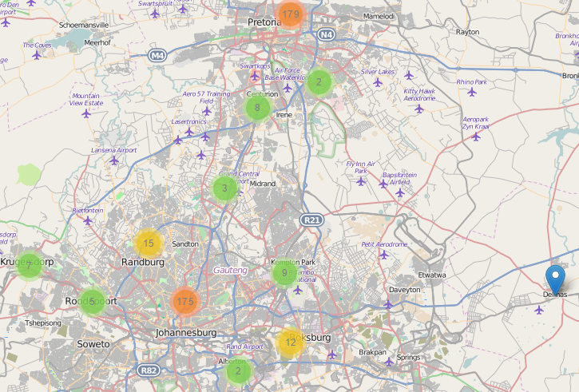This screenshot has height=392, width=579.
Task: Select the yellow 12 cluster near Boksburg
Action: 291,343
